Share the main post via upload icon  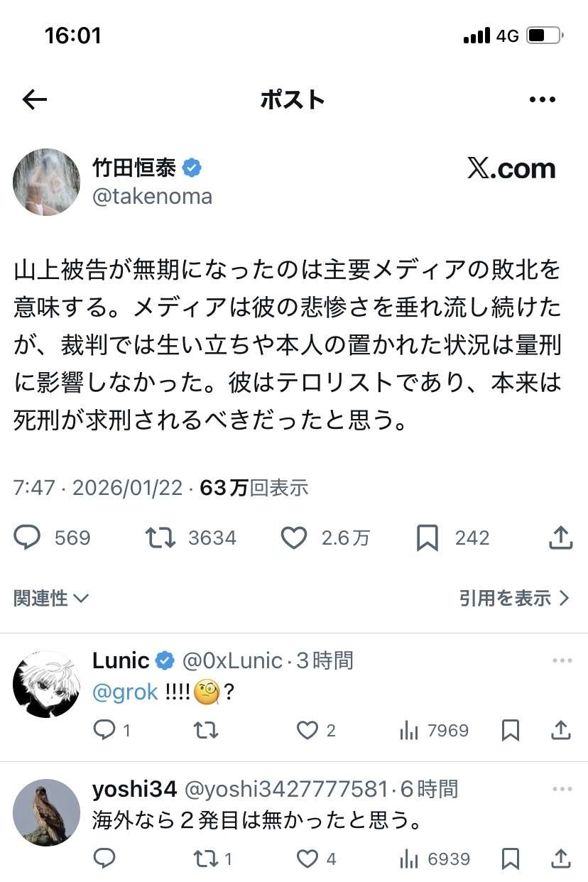click(560, 538)
